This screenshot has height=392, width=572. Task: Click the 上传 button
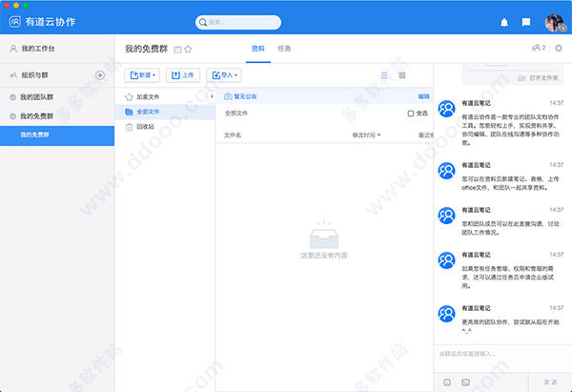click(183, 75)
